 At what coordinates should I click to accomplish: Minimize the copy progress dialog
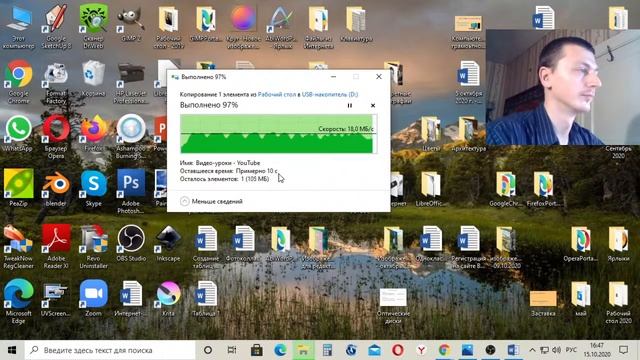click(x=333, y=77)
